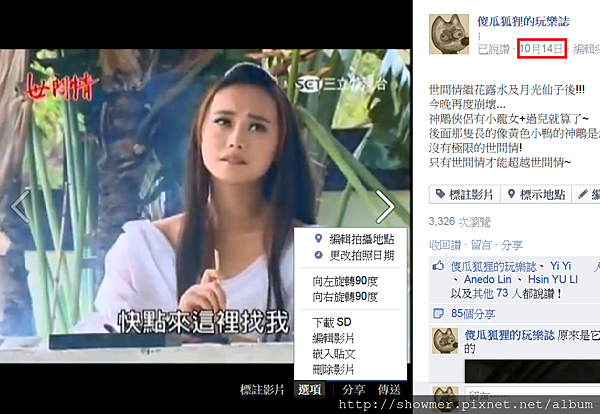This screenshot has height=414, width=600.
Task: Open the 選項 options menu
Action: pos(310,390)
